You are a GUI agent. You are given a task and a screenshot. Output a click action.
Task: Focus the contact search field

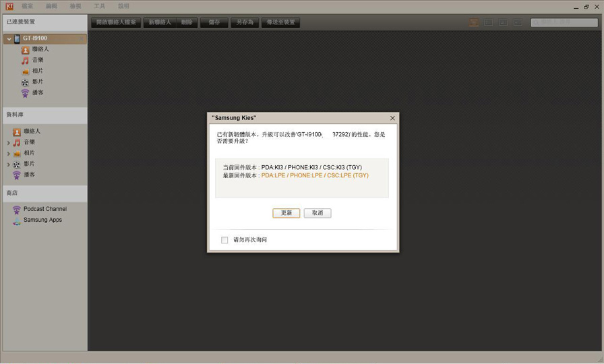[564, 22]
